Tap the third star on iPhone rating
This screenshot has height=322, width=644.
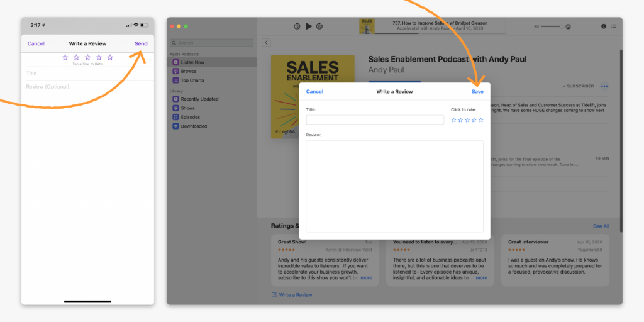[x=87, y=57]
